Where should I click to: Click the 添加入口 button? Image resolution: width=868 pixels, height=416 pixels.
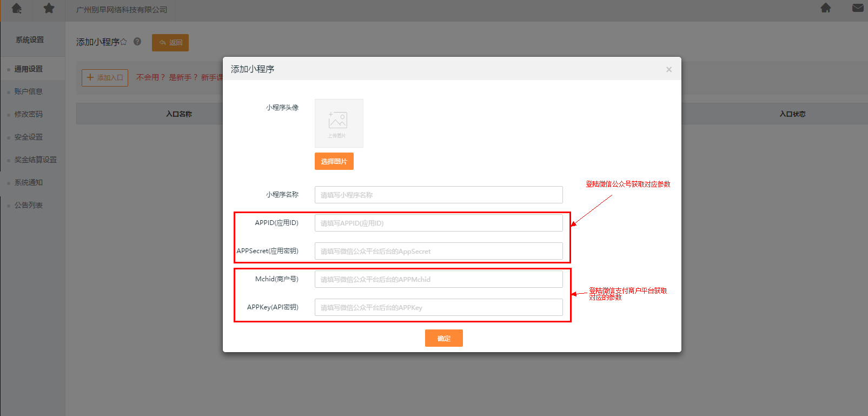(x=105, y=77)
